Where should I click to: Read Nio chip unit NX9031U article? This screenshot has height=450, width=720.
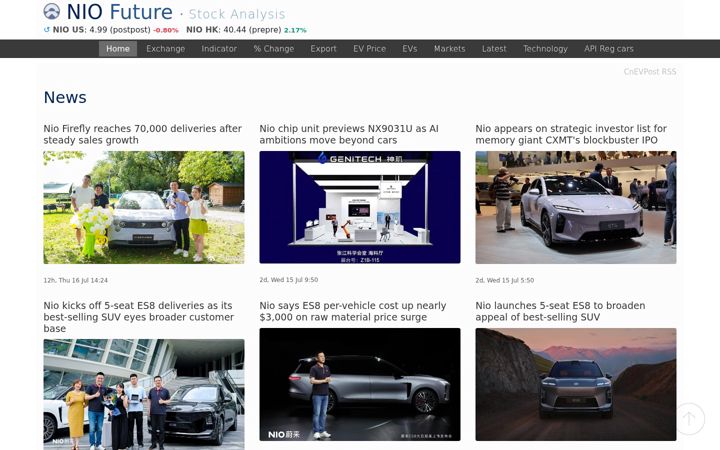point(349,134)
